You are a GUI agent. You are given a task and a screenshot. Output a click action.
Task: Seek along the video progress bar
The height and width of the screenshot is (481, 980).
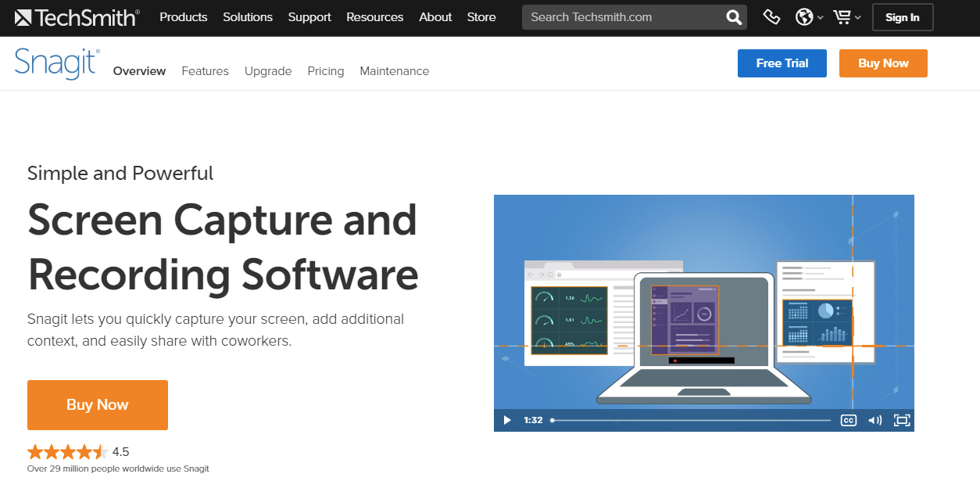[x=691, y=420]
